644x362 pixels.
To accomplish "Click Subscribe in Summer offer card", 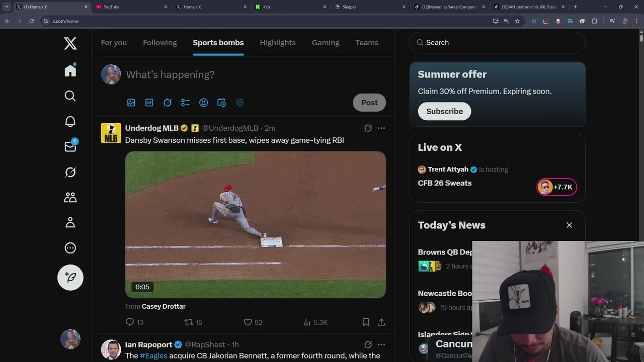I will [444, 112].
